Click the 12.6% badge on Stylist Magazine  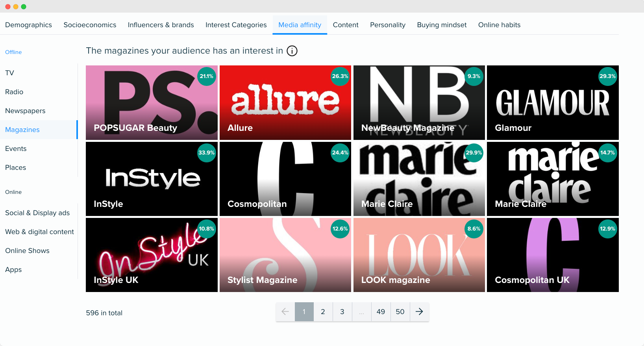tap(340, 229)
